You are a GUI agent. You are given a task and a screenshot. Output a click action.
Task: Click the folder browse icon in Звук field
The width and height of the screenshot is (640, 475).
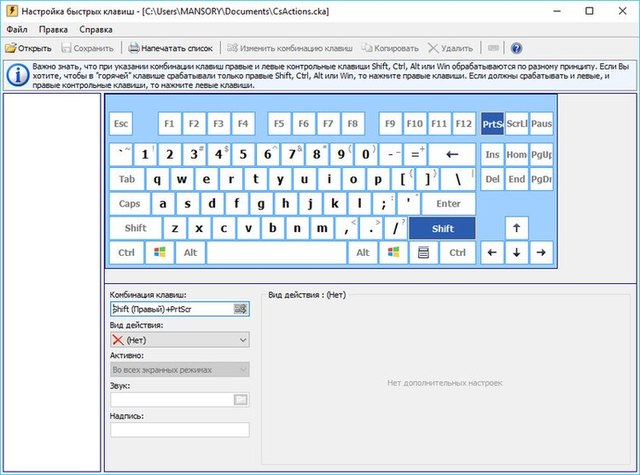click(240, 400)
